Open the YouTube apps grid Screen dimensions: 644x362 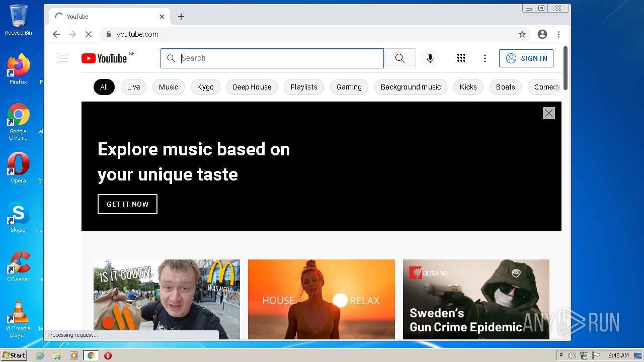tap(461, 58)
